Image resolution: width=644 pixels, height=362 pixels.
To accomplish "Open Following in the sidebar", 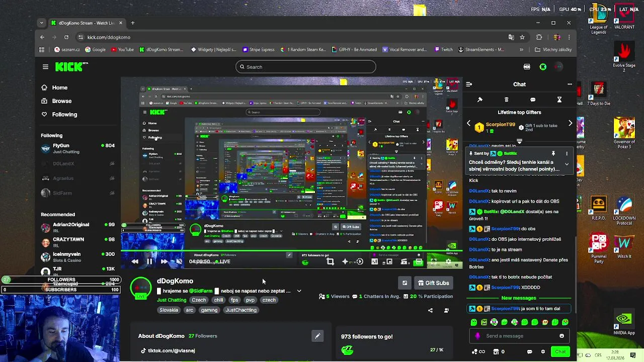I will [x=64, y=115].
